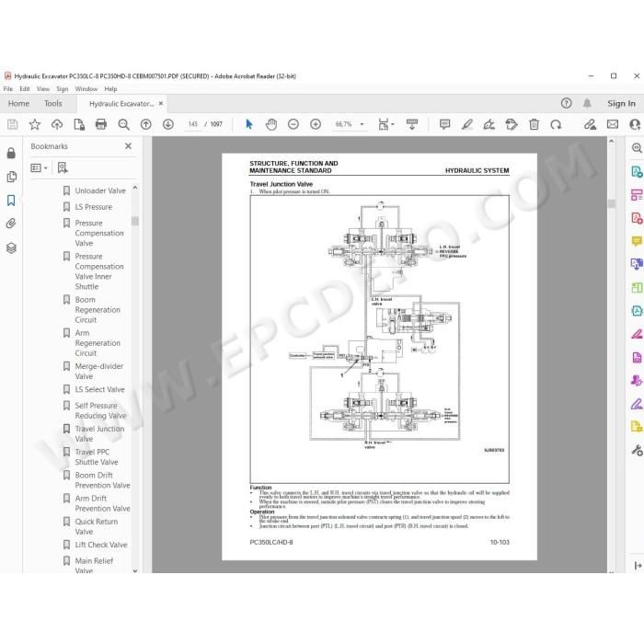Open the Sign document tool
The width and height of the screenshot is (644, 644).
pos(489,124)
